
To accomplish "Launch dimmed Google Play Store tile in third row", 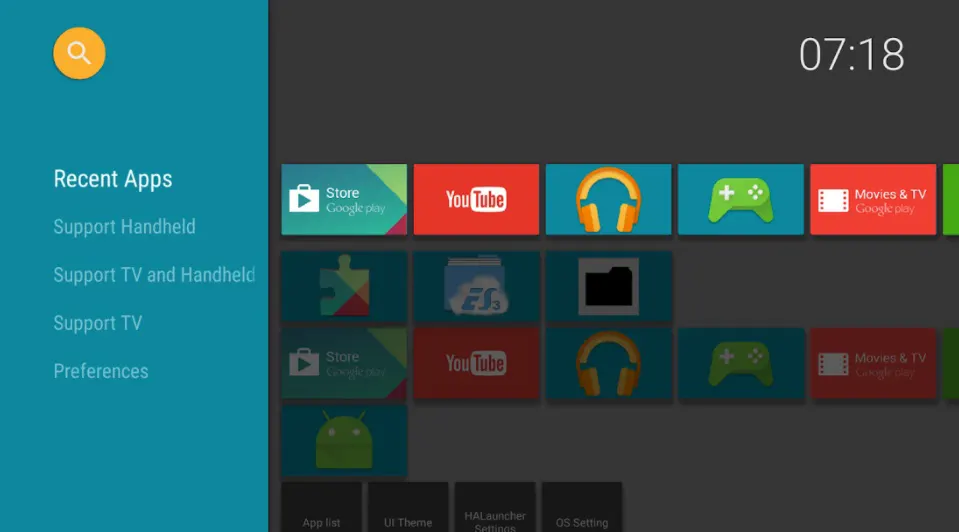I will click(344, 363).
